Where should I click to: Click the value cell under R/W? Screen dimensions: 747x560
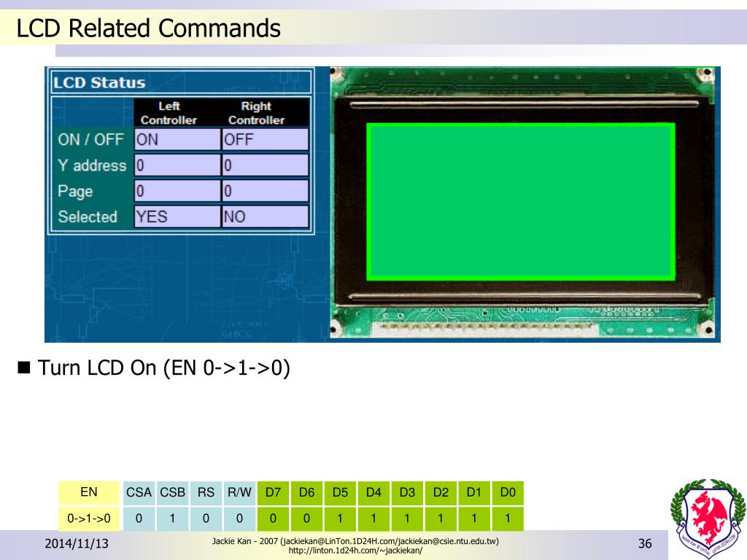(239, 518)
